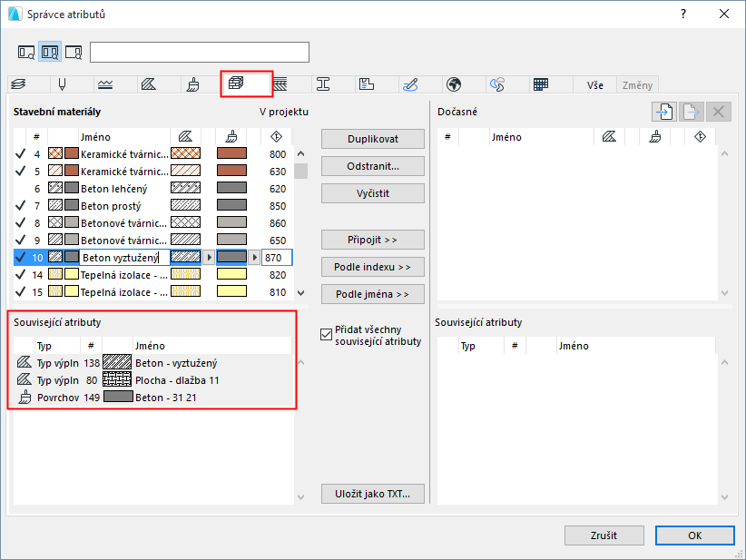Open the Profiles I-beam tab icon
The width and height of the screenshot is (746, 560).
point(323,84)
